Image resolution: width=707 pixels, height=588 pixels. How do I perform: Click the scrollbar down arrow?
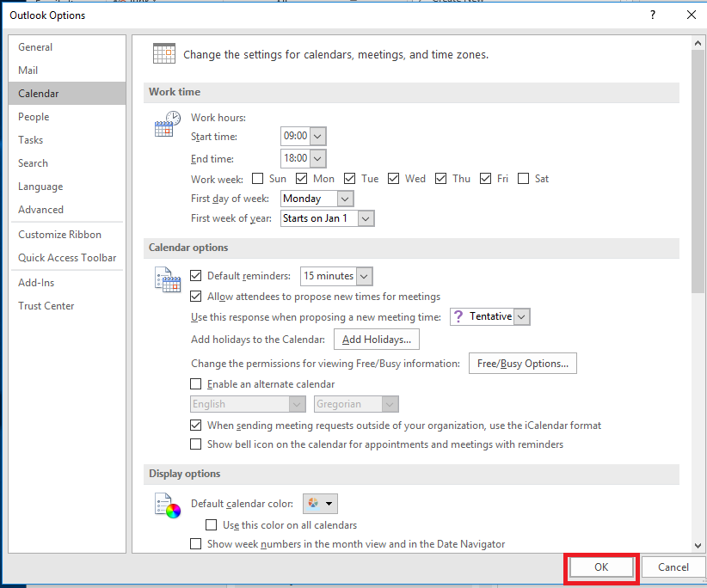click(698, 545)
